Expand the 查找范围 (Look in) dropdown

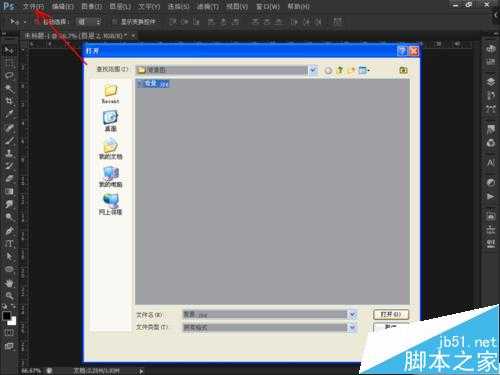pos(313,70)
